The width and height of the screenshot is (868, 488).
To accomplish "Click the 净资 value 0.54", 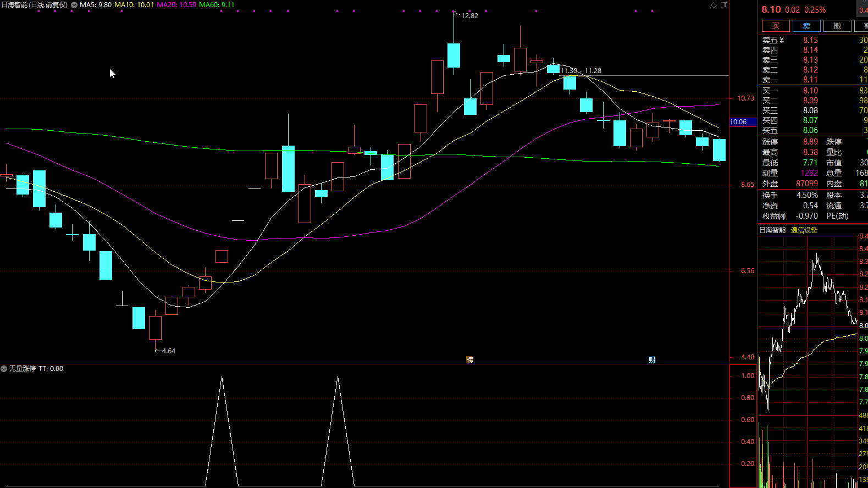I will (810, 206).
